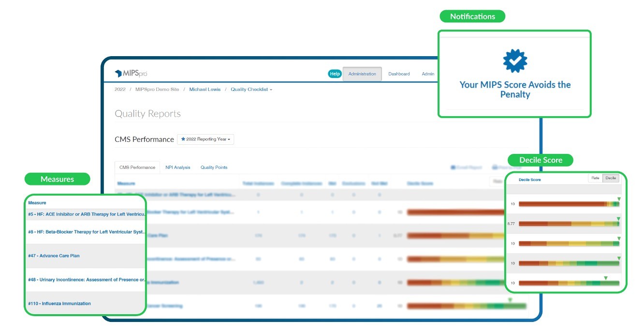644x335 pixels.
Task: Click the 2022 breadcrumb
Action: click(120, 90)
